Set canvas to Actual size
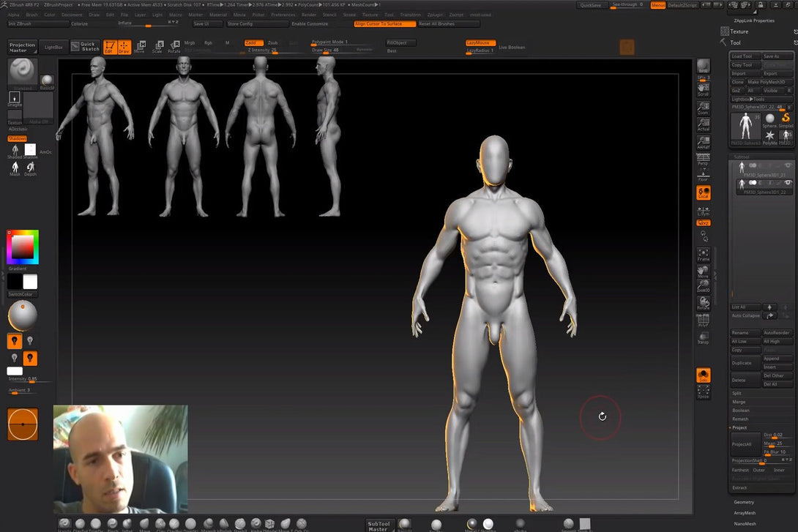Viewport: 798px width, 532px height. coord(704,125)
